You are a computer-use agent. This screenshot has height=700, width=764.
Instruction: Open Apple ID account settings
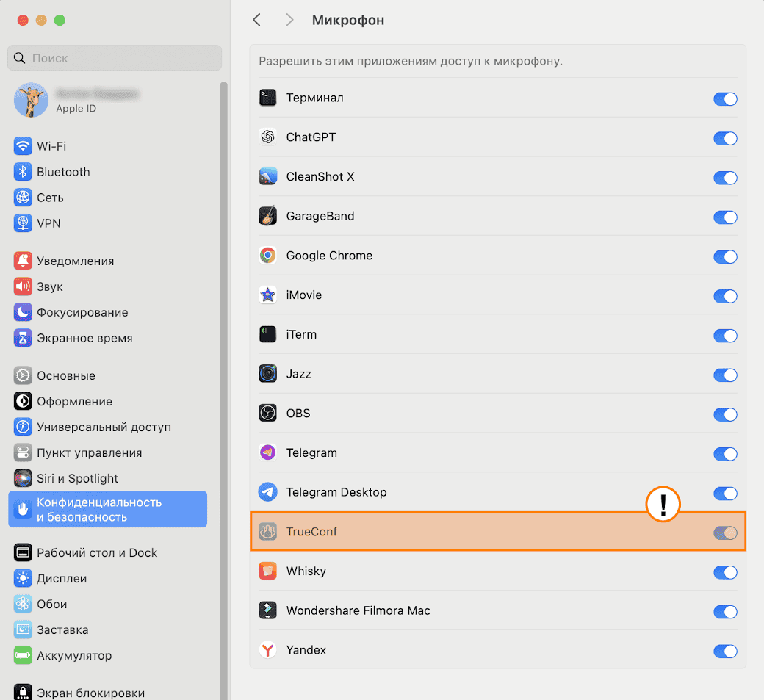pyautogui.click(x=108, y=100)
